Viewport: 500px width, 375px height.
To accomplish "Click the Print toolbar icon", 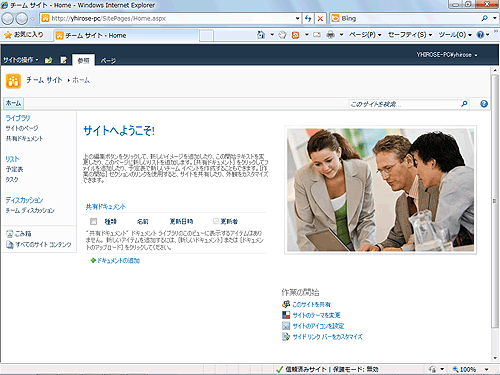I will pyautogui.click(x=330, y=35).
